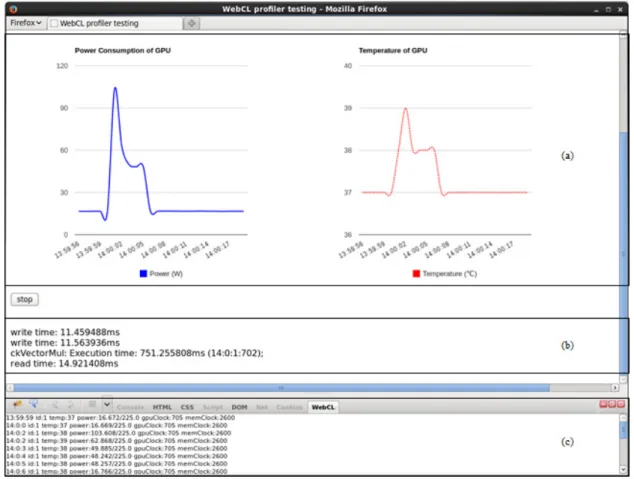This screenshot has width=634, height=479.
Task: Click the 'write time: 11.563936ms' line
Action: tap(65, 343)
